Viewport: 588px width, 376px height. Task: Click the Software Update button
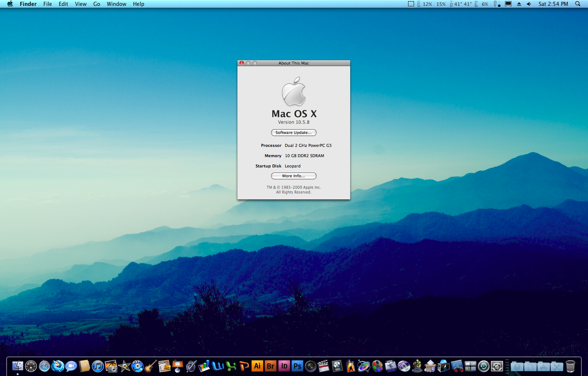294,133
